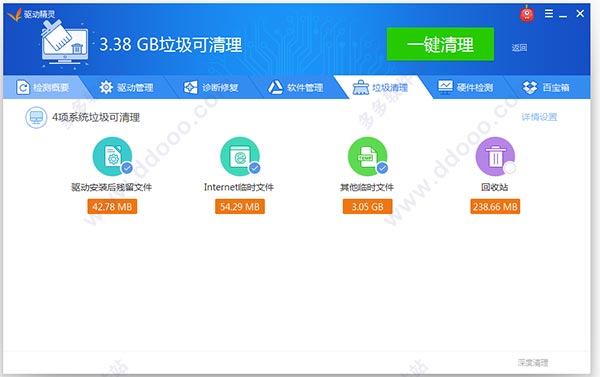Image resolution: width=600 pixels, height=377 pixels.
Task: Open the 详情设置 link
Action: 539,117
